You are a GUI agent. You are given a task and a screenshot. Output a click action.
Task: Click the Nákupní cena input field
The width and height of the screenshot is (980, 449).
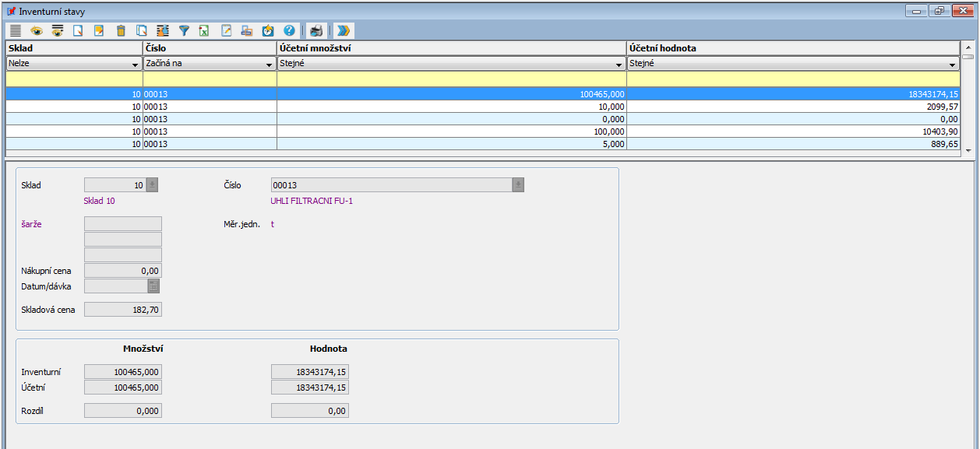(x=123, y=271)
